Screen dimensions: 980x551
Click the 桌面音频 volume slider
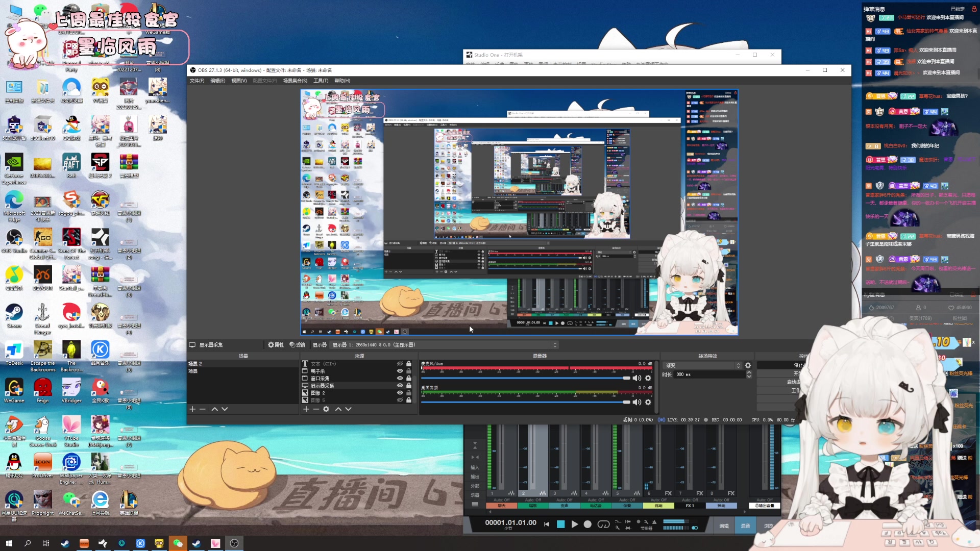coord(526,402)
